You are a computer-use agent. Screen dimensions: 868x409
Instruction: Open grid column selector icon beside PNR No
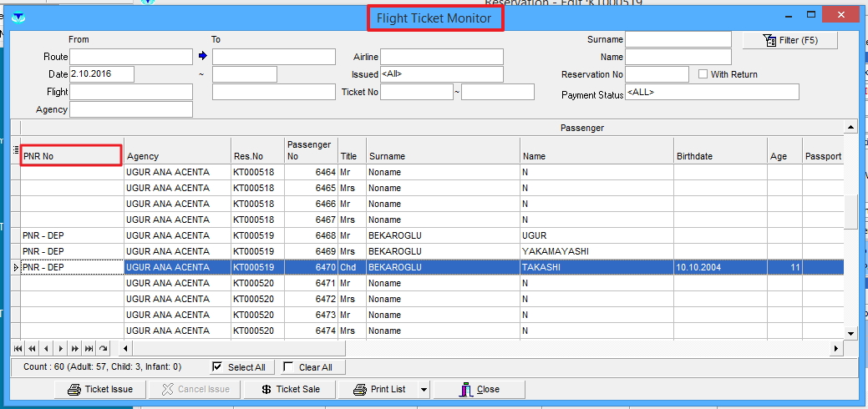pyautogui.click(x=15, y=150)
